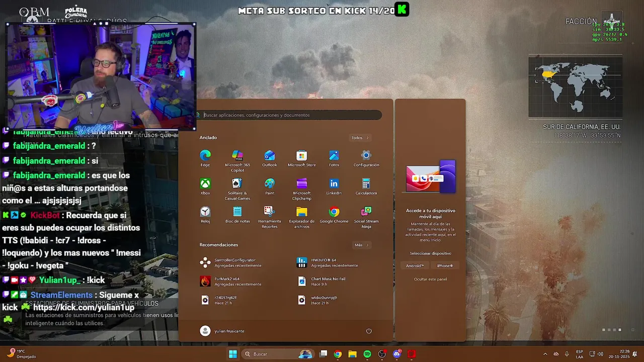Image resolution: width=644 pixels, height=362 pixels.
Task: Expand all pinned apps with Todos
Action: (360, 138)
